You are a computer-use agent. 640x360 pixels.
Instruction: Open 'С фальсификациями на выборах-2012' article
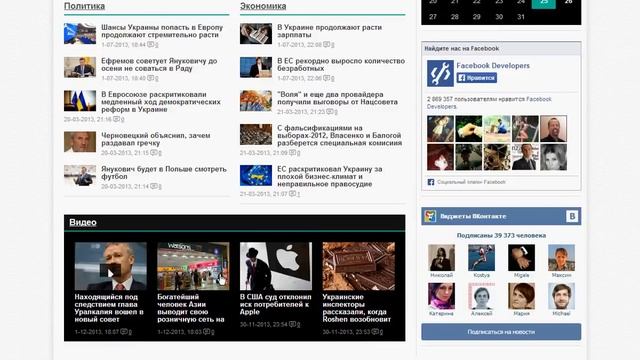340,136
